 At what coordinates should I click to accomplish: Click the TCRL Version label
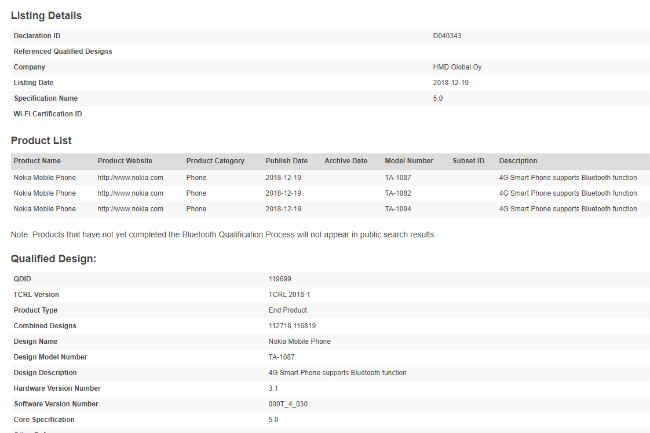point(36,295)
